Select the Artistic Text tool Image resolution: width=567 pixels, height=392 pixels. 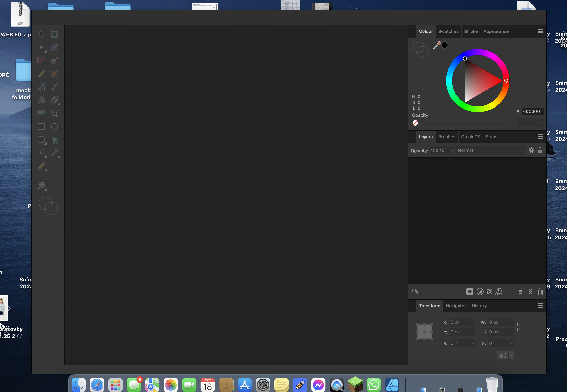point(41,153)
